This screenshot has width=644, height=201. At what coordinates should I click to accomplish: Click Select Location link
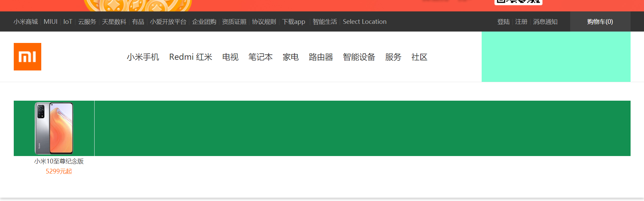(x=365, y=22)
